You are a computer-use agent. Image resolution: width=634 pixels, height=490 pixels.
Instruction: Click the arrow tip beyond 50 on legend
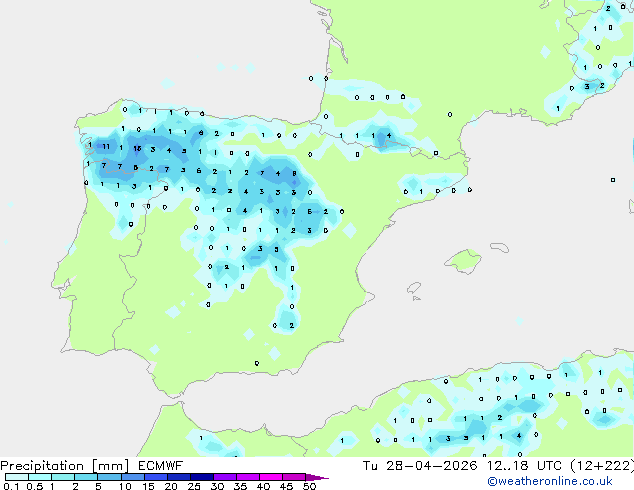point(317,477)
